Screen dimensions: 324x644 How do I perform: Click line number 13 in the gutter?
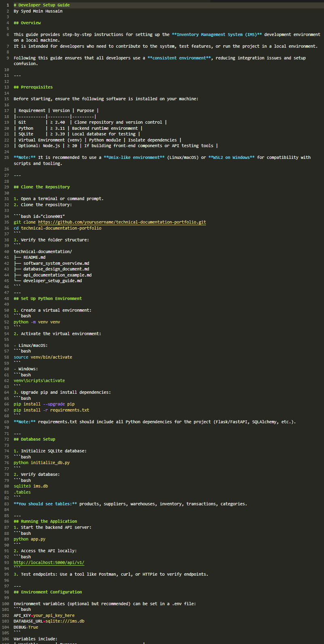[x=6, y=87]
